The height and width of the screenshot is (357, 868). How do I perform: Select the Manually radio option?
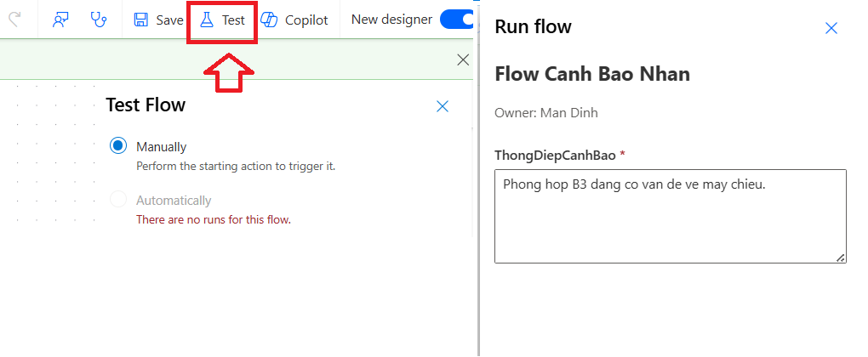pos(118,146)
